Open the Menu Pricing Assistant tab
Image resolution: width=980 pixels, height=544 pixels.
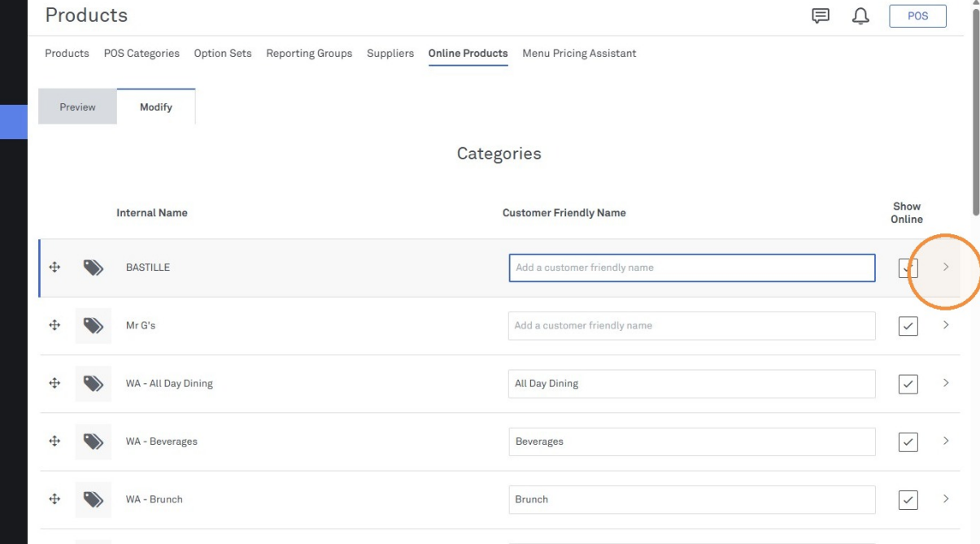[579, 53]
